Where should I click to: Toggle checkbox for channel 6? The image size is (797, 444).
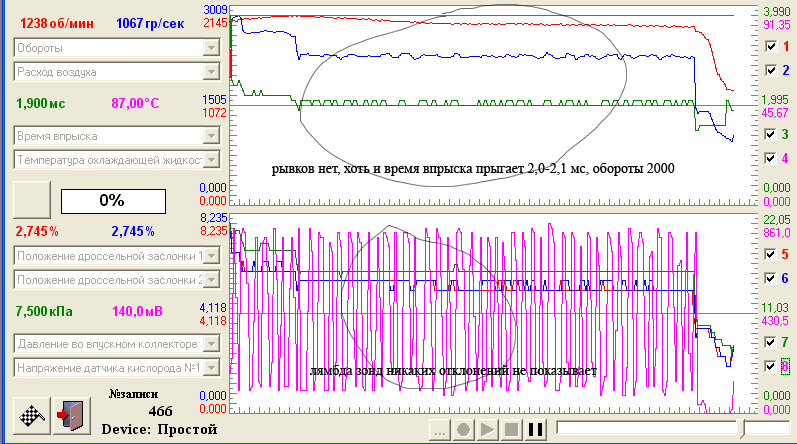(771, 278)
